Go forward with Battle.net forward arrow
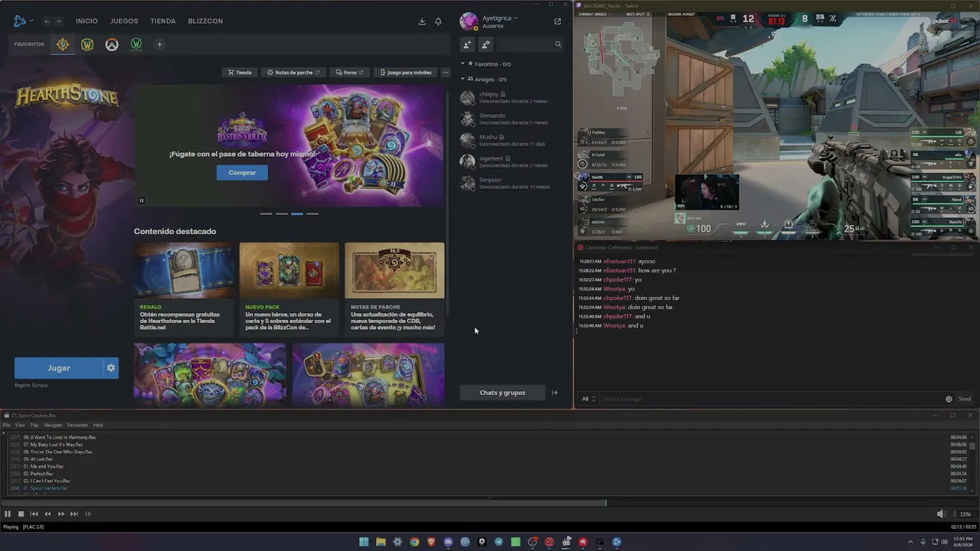 58,21
